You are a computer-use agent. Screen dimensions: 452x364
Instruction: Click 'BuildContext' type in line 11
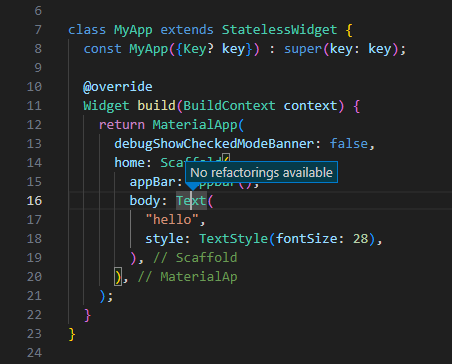point(229,106)
